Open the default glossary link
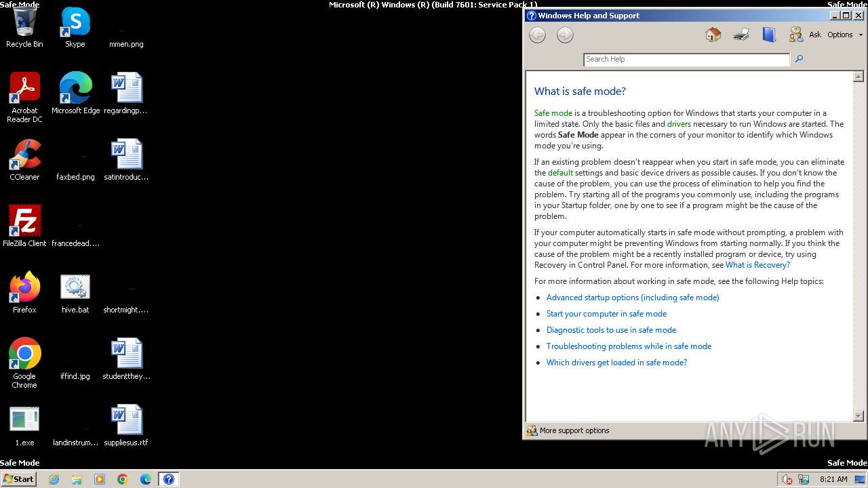 (x=560, y=173)
